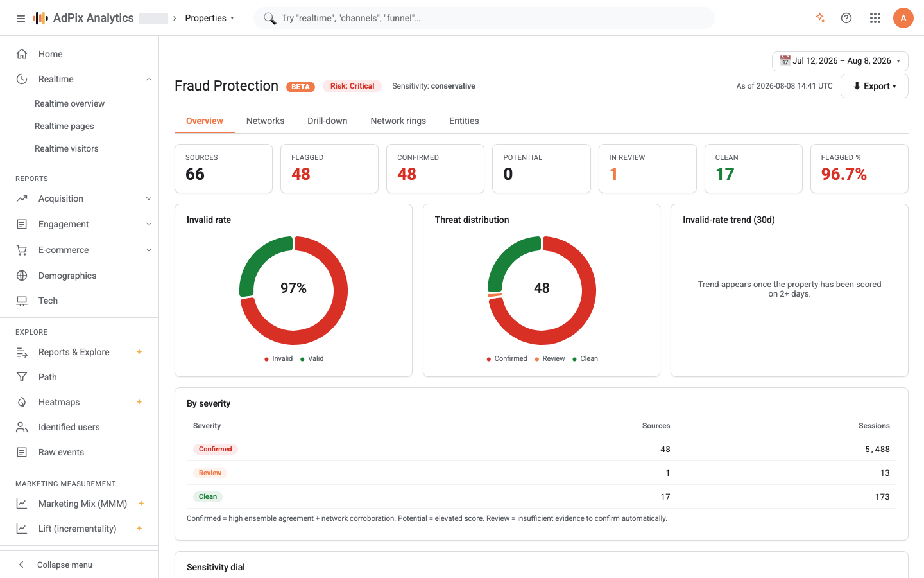Expand the Engagement section chevron
Screen dimensions: 924x578
[x=149, y=224]
